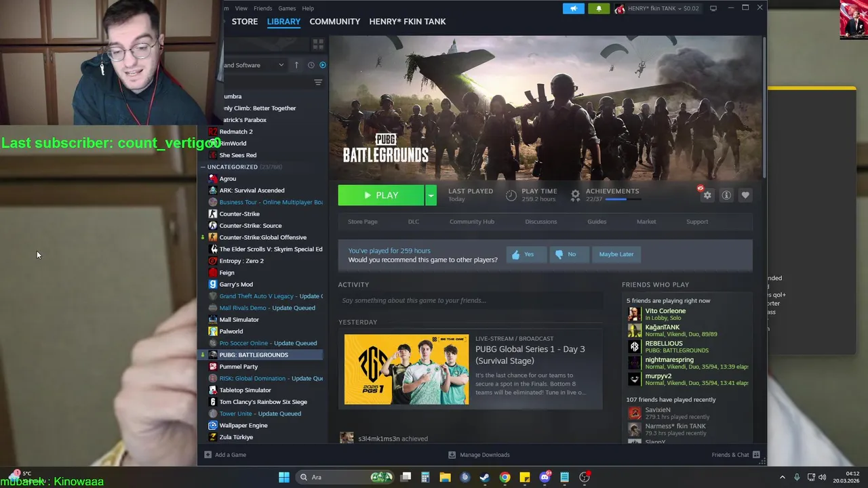This screenshot has height=488, width=868.
Task: Open the Support link
Action: tap(697, 222)
